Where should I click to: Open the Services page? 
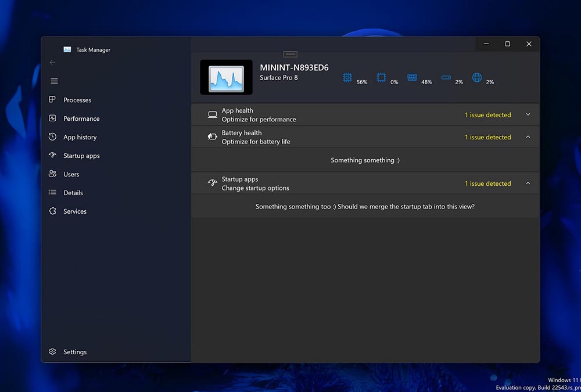[74, 211]
